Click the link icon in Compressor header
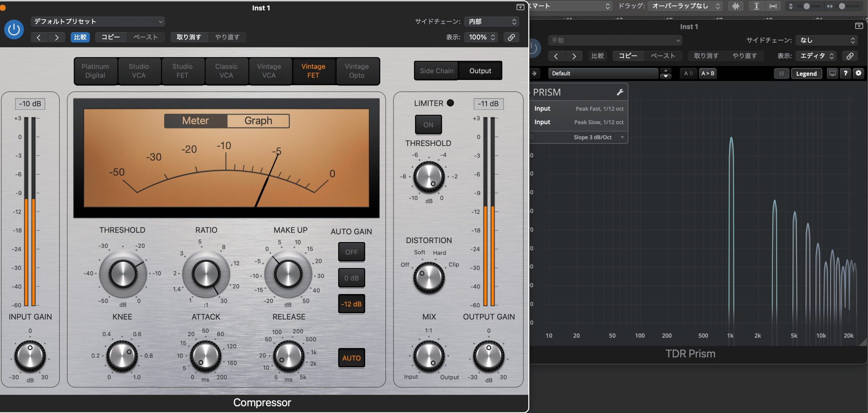The height and width of the screenshot is (413, 868). [511, 37]
